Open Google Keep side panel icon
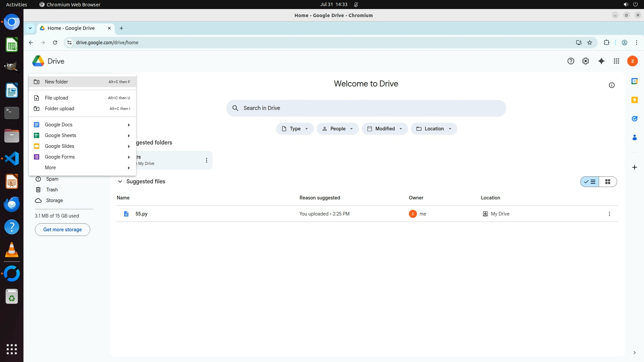This screenshot has width=644, height=362. pos(634,100)
